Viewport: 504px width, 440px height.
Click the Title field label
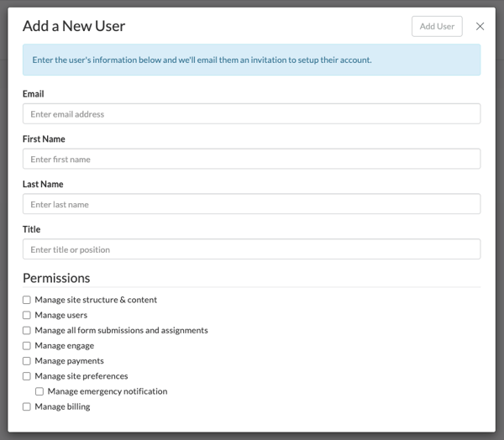[x=32, y=229]
